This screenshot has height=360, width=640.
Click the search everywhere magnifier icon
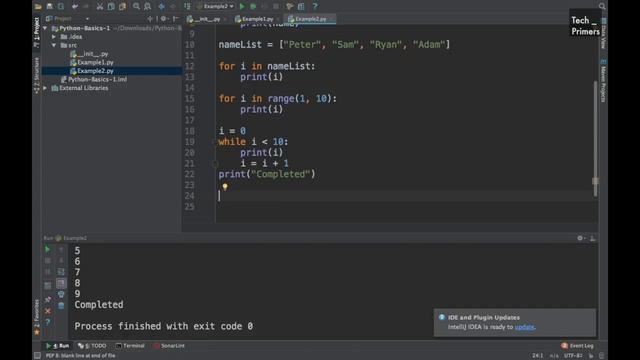pyautogui.click(x=602, y=6)
